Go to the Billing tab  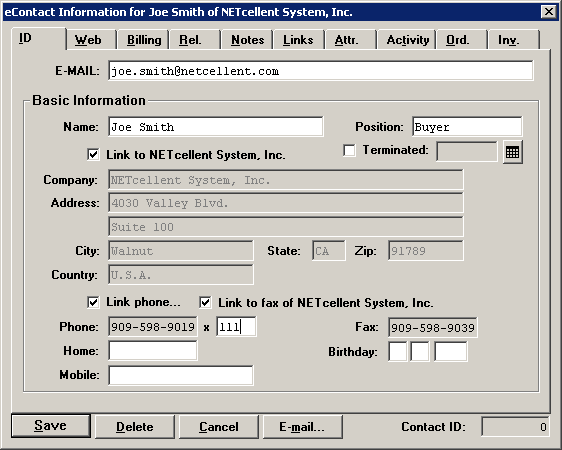tap(143, 40)
